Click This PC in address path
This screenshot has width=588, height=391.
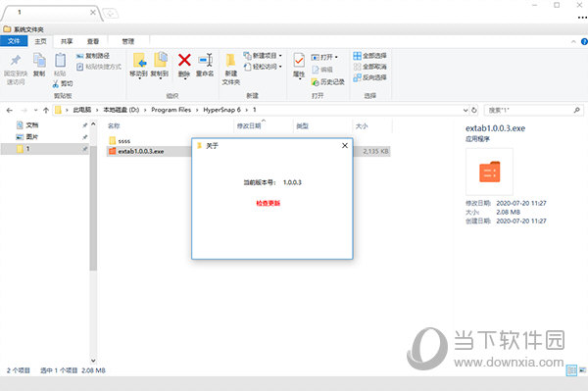click(81, 110)
